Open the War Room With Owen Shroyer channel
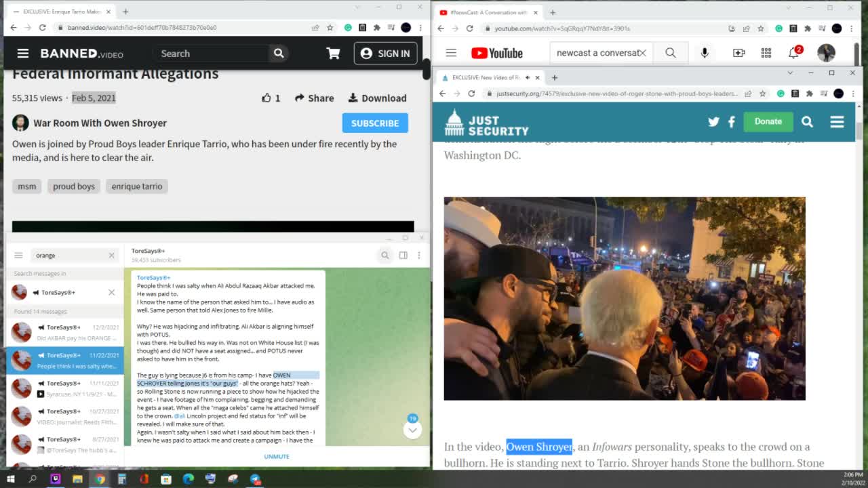868x488 pixels. pyautogui.click(x=100, y=123)
